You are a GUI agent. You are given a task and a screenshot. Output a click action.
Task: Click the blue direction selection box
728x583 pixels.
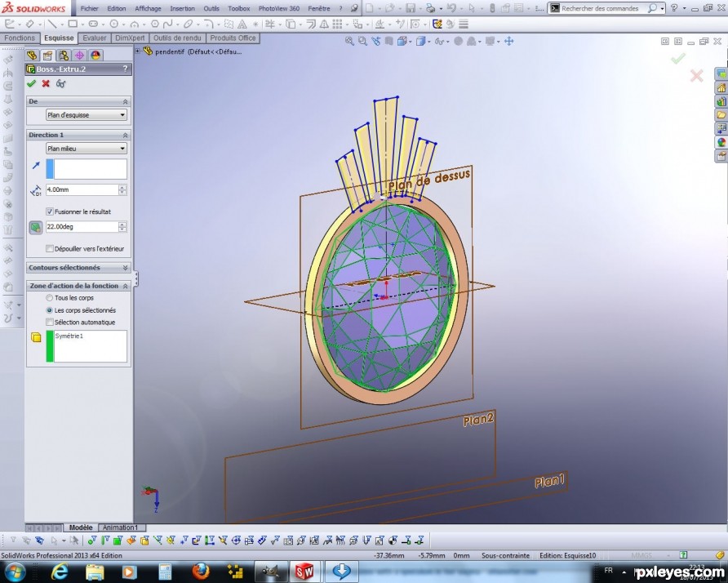point(87,169)
